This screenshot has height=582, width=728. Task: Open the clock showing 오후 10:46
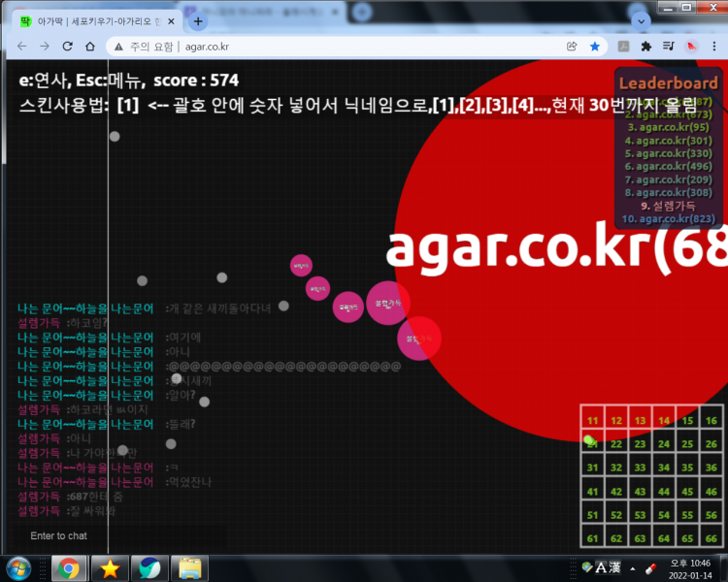tap(690, 569)
